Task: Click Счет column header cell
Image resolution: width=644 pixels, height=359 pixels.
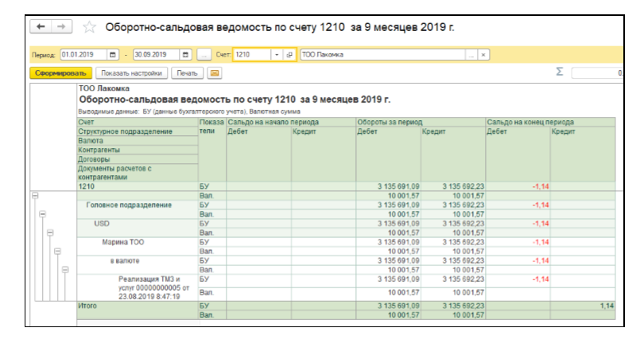Action: (x=138, y=122)
